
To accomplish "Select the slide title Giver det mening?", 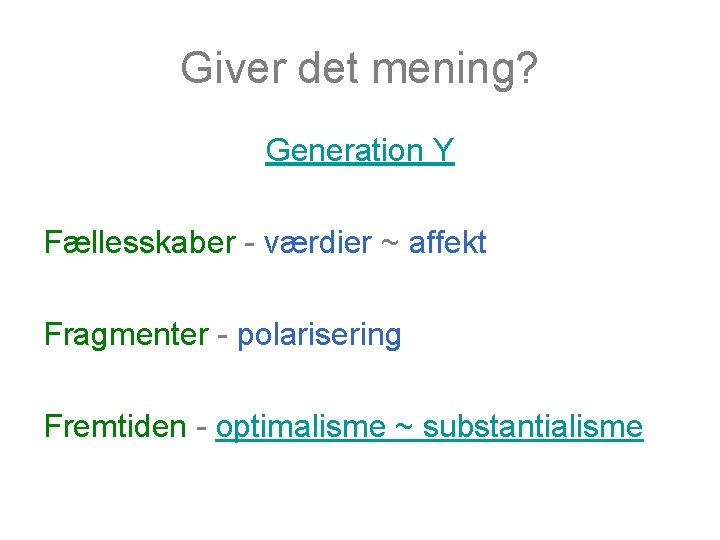I will (x=359, y=69).
